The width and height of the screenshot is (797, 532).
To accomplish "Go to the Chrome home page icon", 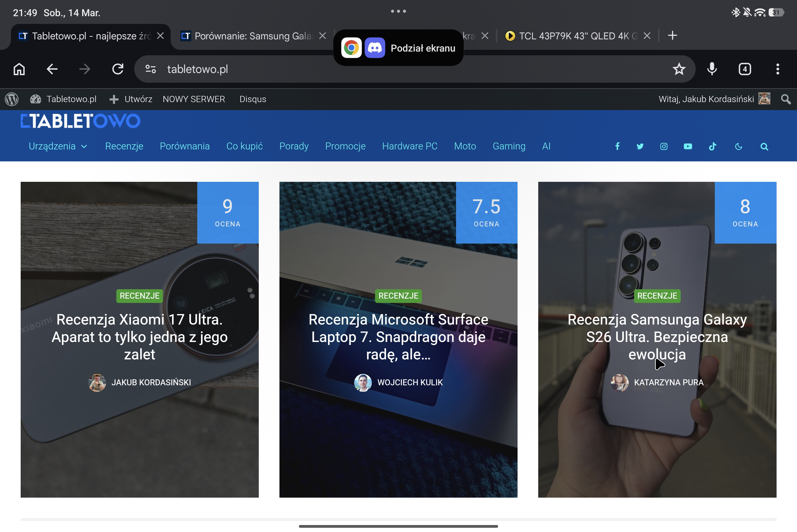I will pyautogui.click(x=19, y=69).
